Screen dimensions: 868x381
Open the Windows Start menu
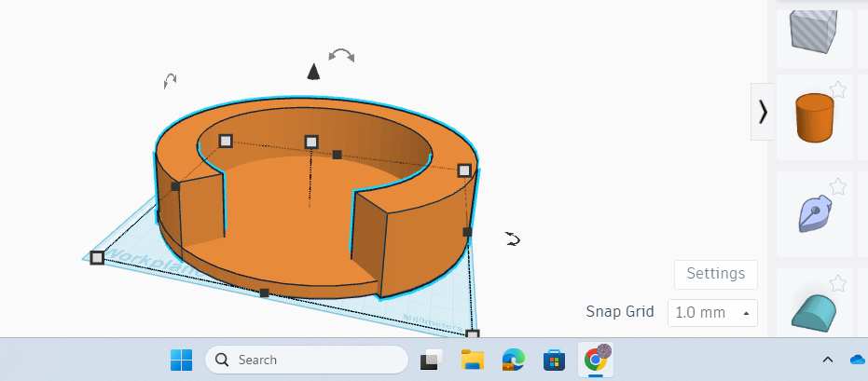(182, 360)
